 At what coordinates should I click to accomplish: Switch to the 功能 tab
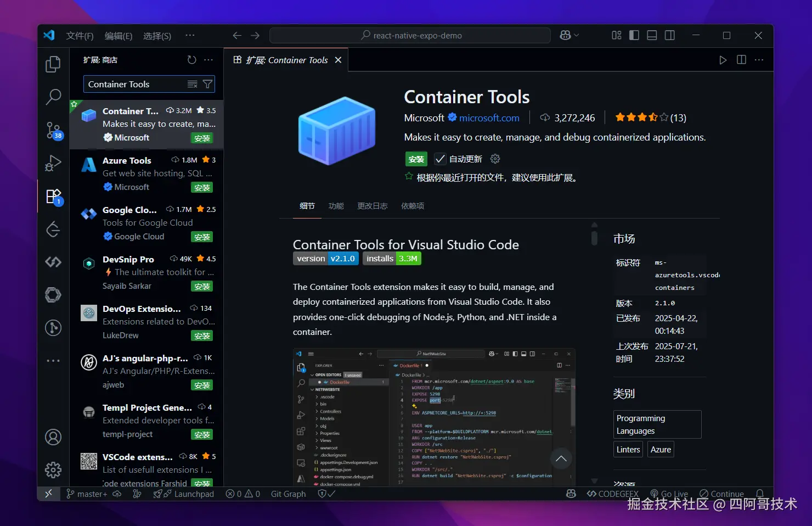(x=336, y=206)
